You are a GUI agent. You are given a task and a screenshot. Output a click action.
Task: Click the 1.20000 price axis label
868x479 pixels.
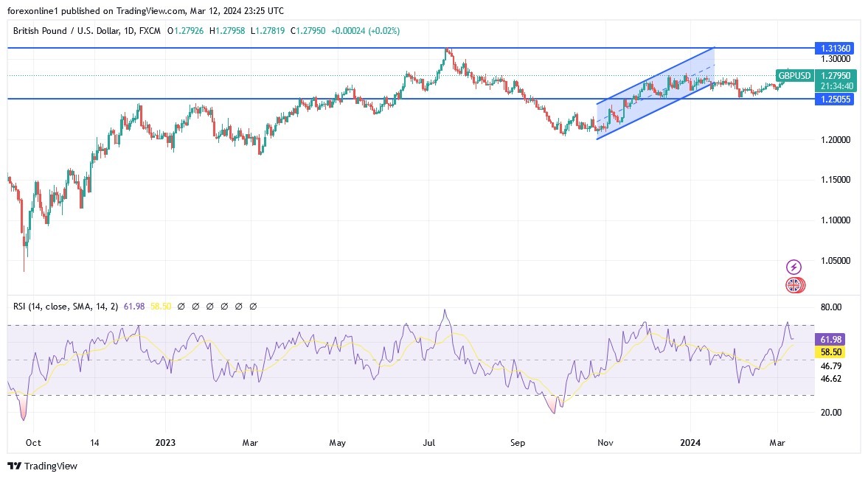(836, 140)
